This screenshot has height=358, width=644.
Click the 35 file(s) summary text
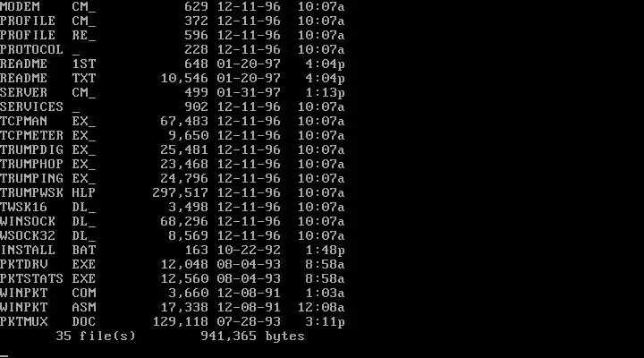(96, 337)
